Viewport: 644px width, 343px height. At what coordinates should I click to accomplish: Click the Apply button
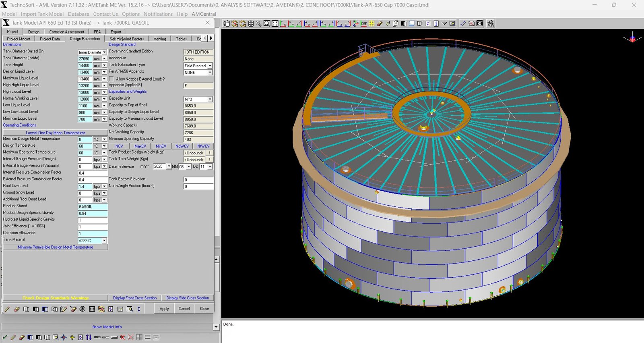tap(164, 309)
